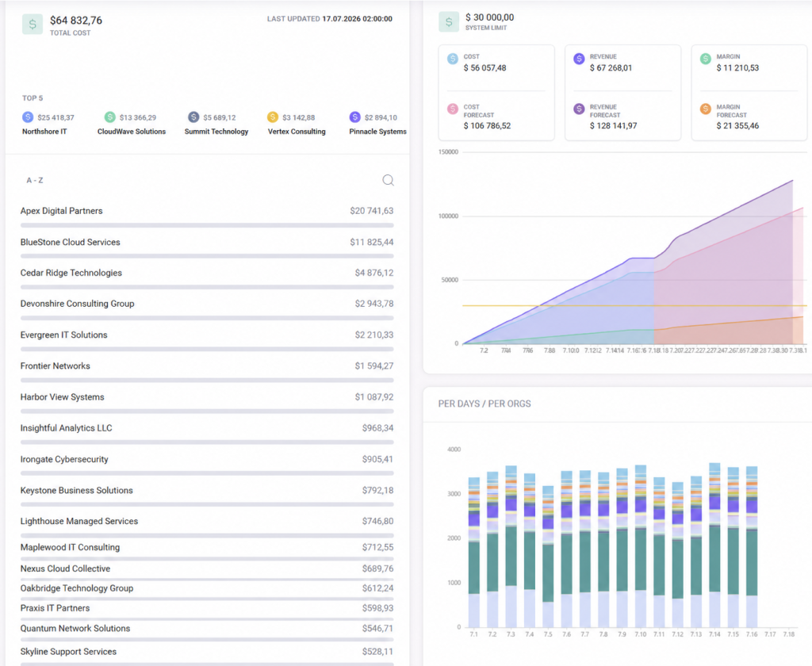
Task: Sort the list using the A - Z label
Action: point(35,180)
